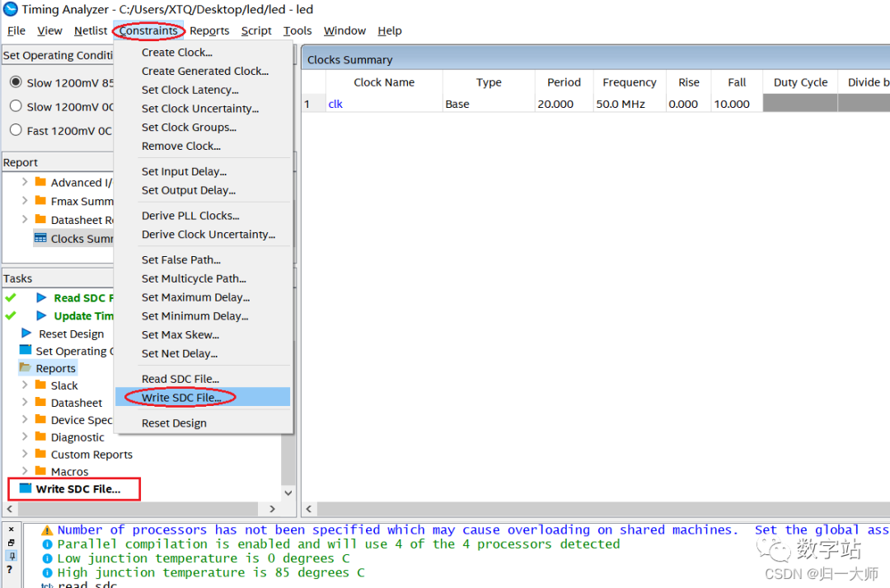Choose Set Clock Groups... menu entry
The image size is (890, 588).
pos(203,127)
